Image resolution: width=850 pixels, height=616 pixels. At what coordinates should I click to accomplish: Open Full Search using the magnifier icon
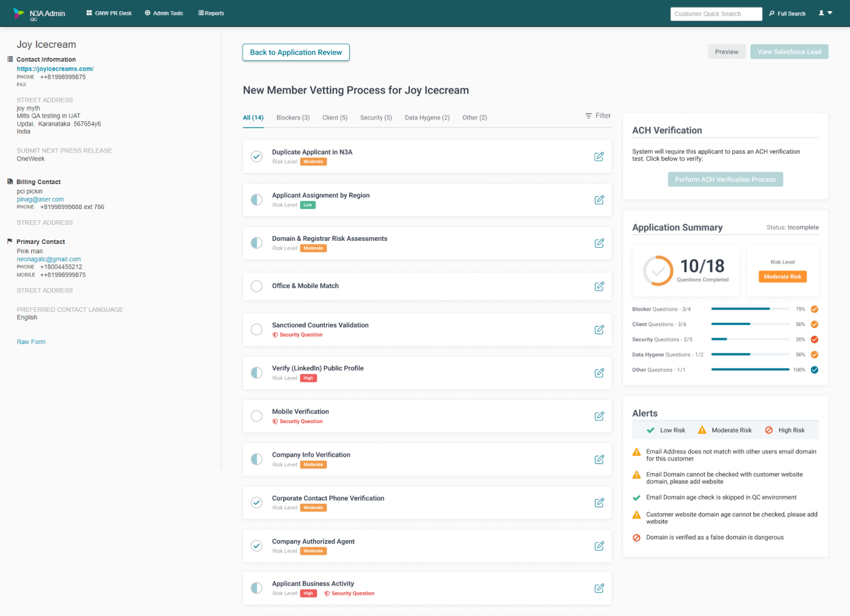click(772, 13)
